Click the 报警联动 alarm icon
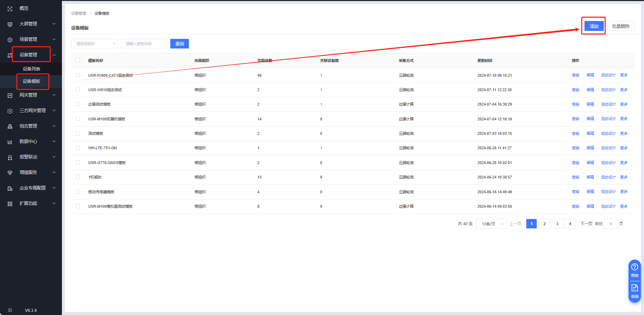The width and height of the screenshot is (644, 315). 10,157
